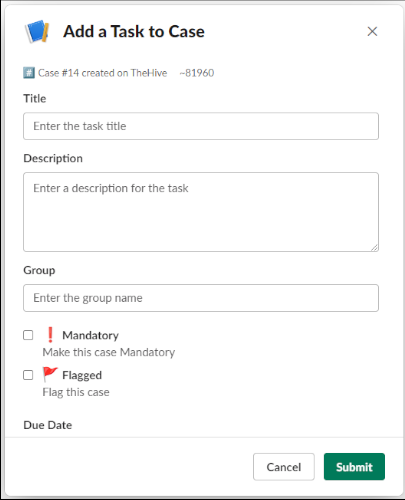
Task: Click the Flagged label text
Action: pyautogui.click(x=82, y=375)
